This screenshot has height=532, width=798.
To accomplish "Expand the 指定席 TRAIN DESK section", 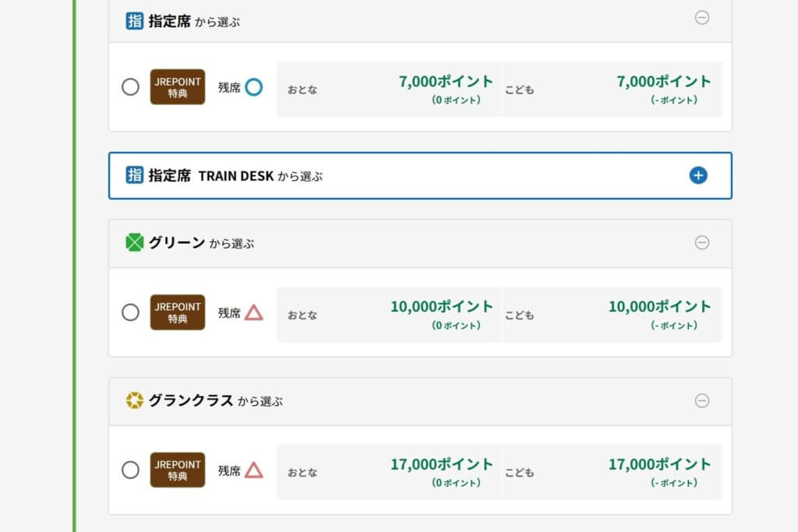I will [x=698, y=175].
